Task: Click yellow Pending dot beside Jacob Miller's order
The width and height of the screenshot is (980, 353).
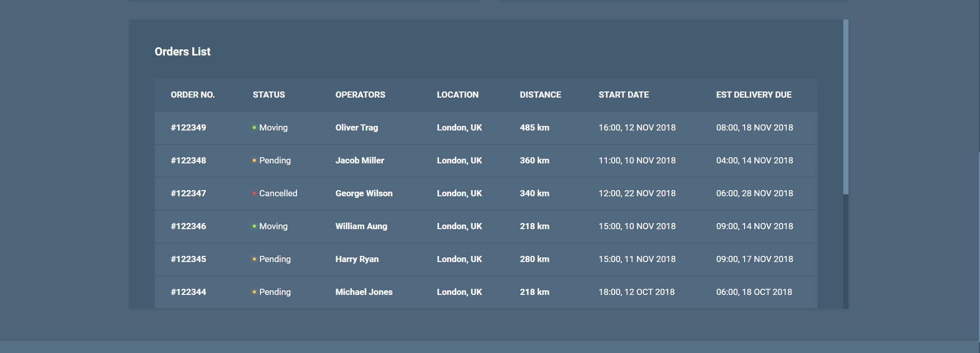Action: 254,160
